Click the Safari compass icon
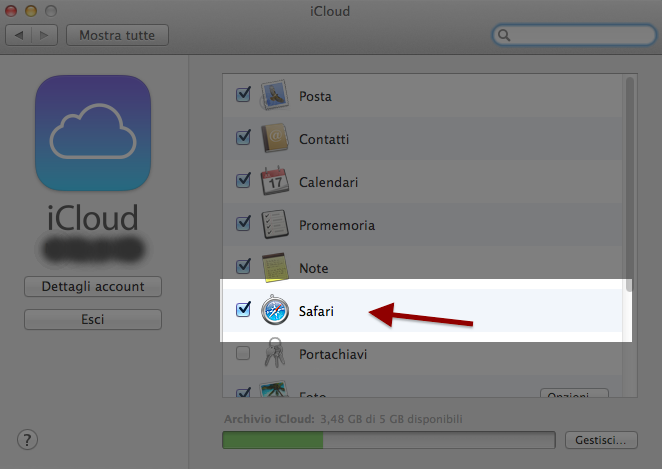 click(275, 310)
